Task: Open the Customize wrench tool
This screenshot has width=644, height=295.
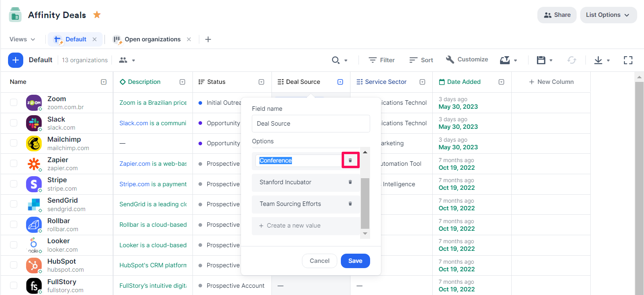Action: [467, 59]
